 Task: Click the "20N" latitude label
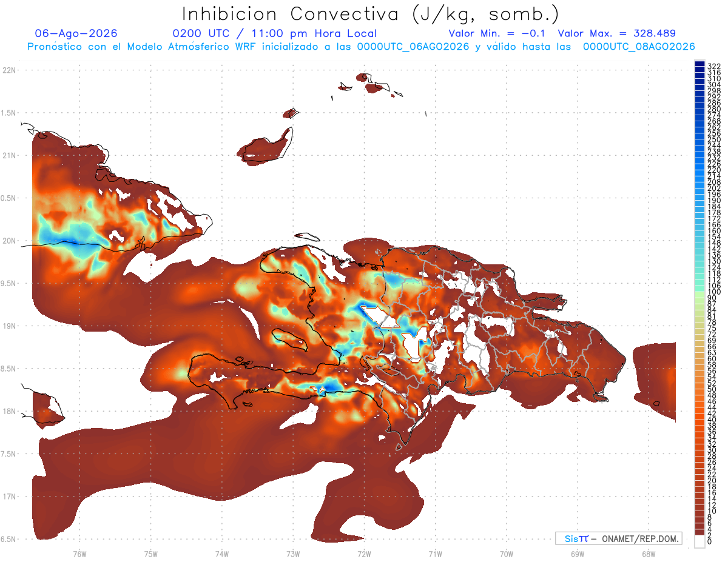click(x=9, y=241)
